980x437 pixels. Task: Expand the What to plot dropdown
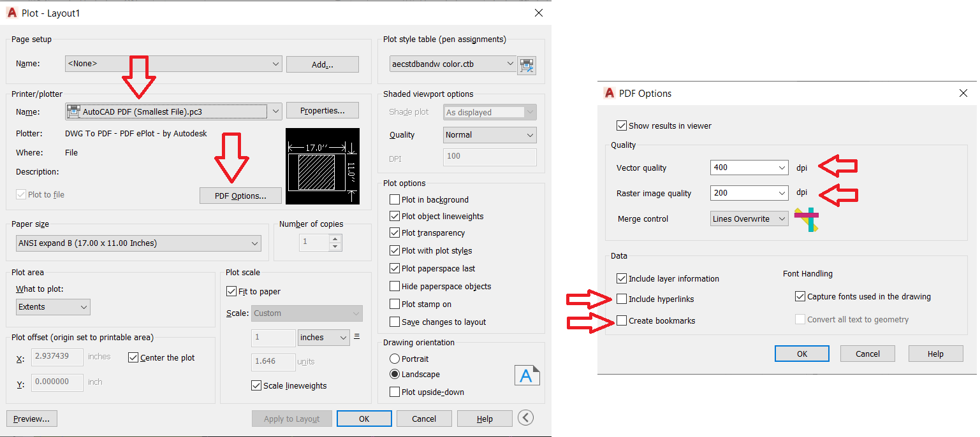point(84,306)
